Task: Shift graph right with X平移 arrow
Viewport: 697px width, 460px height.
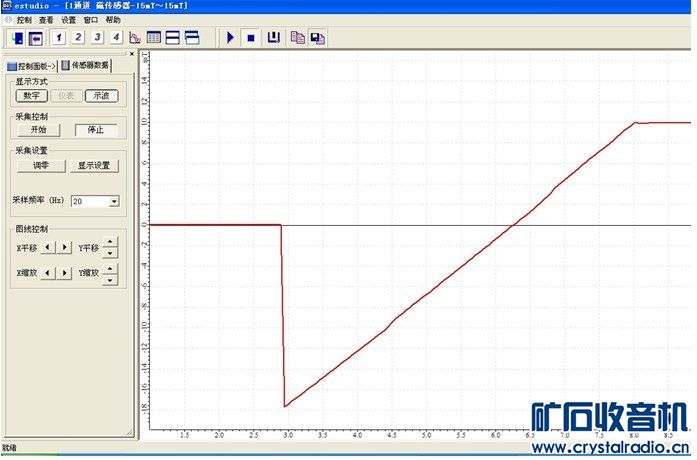Action: (64, 247)
